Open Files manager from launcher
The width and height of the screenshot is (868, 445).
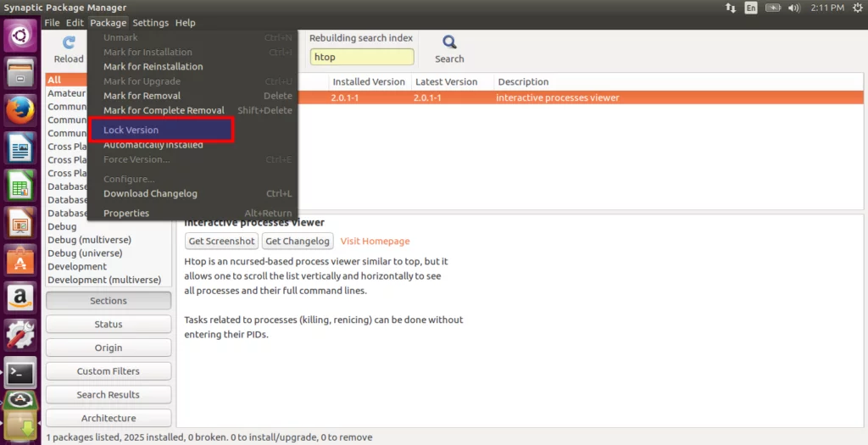[20, 73]
